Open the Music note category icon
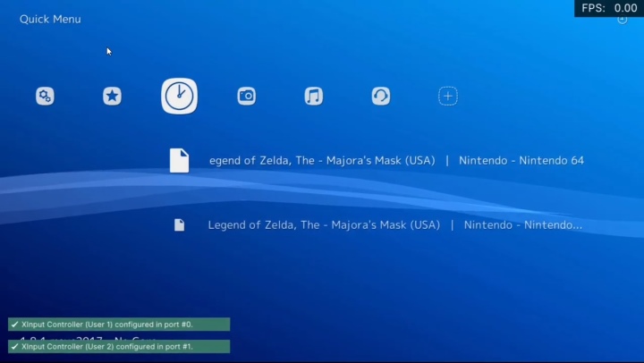 [x=314, y=97]
